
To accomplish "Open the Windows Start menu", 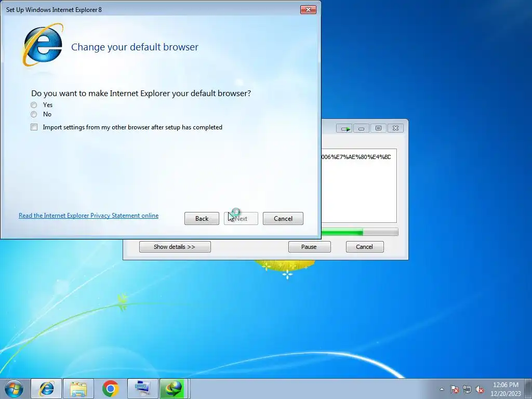I will tap(14, 389).
